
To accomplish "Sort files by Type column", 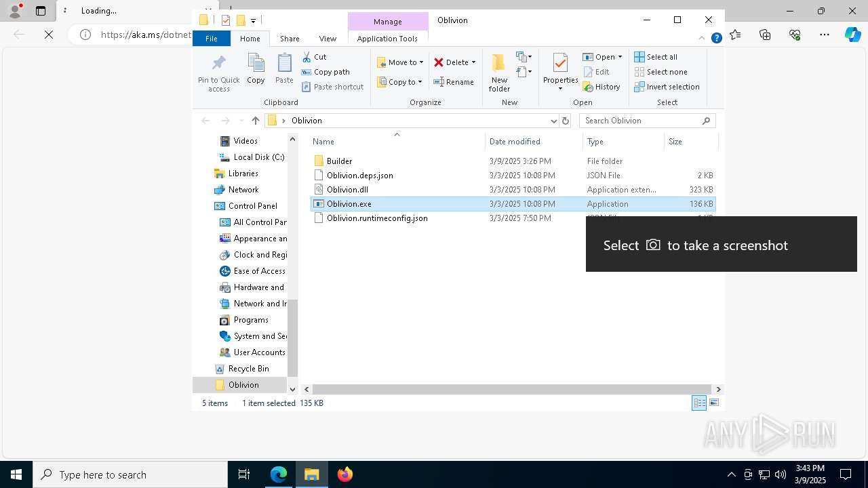I will pyautogui.click(x=623, y=142).
